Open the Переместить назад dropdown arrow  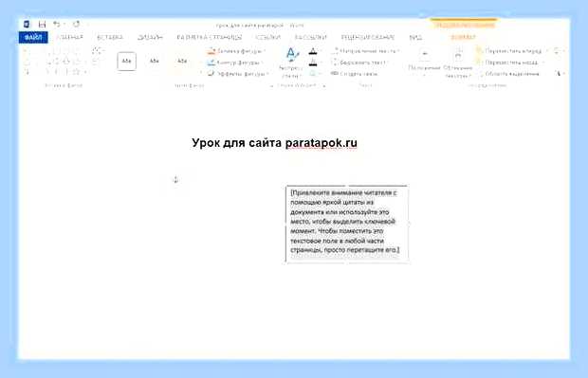point(543,63)
